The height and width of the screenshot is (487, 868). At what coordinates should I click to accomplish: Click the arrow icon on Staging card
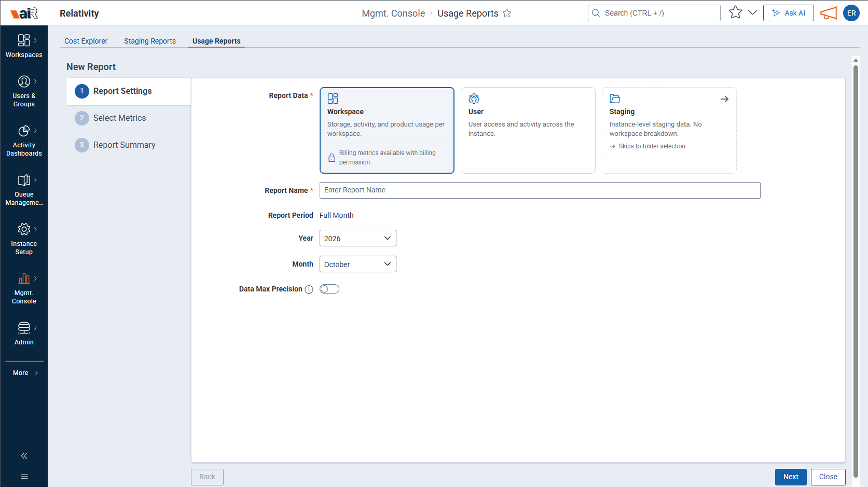coord(724,99)
